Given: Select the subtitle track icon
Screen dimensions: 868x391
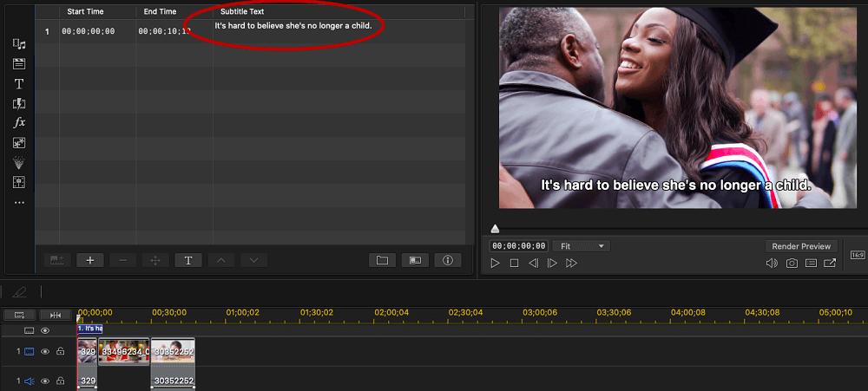Looking at the screenshot, I should pyautogui.click(x=30, y=330).
